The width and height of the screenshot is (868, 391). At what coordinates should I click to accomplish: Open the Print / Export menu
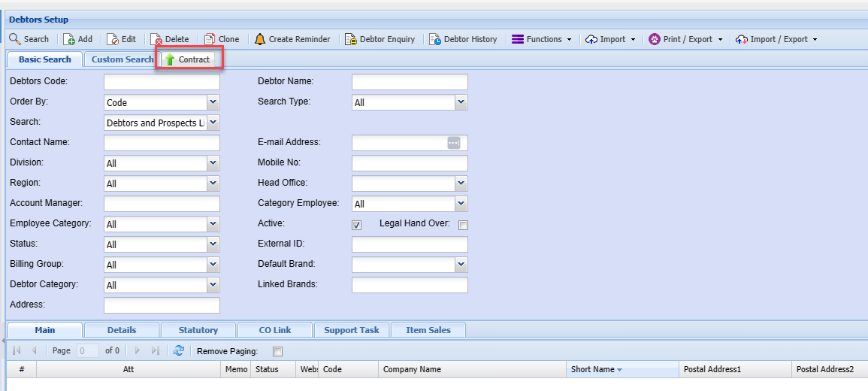(x=686, y=39)
